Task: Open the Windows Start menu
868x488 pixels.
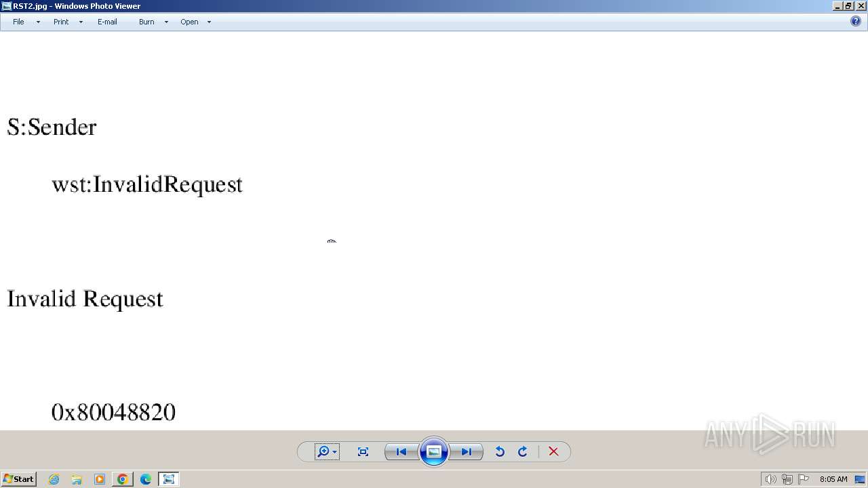Action: pyautogui.click(x=18, y=479)
